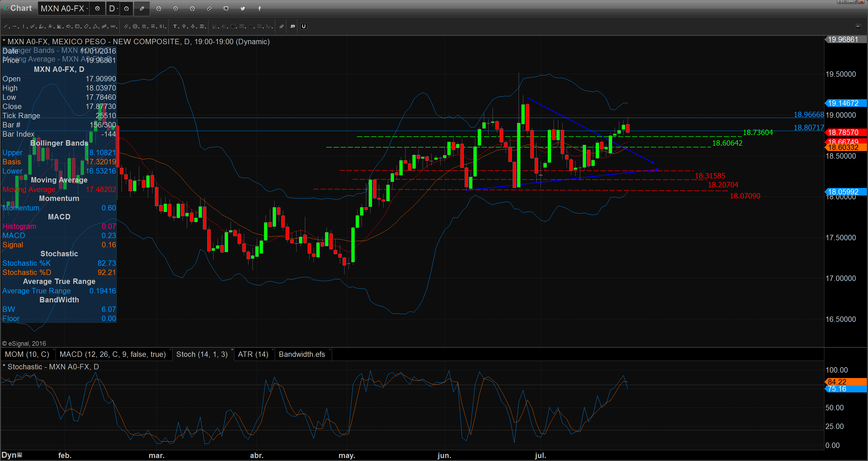This screenshot has width=868, height=461.
Task: Click the green 18.73604 level label
Action: (x=758, y=132)
